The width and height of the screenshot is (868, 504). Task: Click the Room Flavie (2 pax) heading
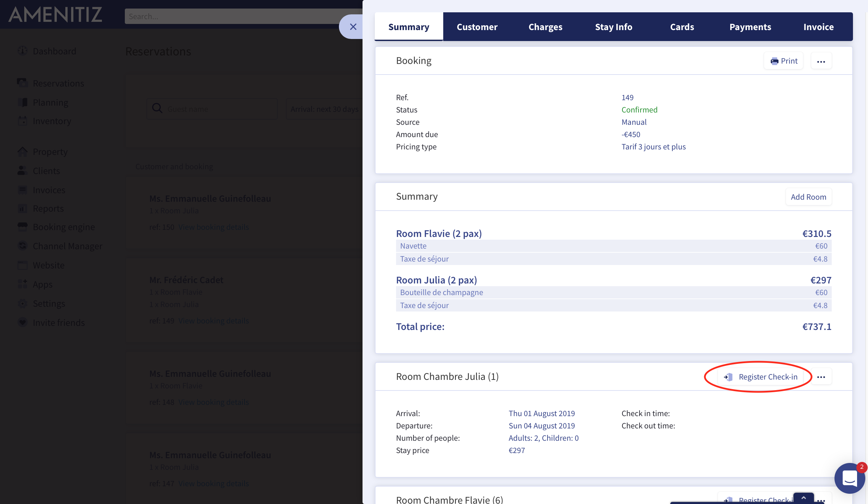(x=439, y=234)
